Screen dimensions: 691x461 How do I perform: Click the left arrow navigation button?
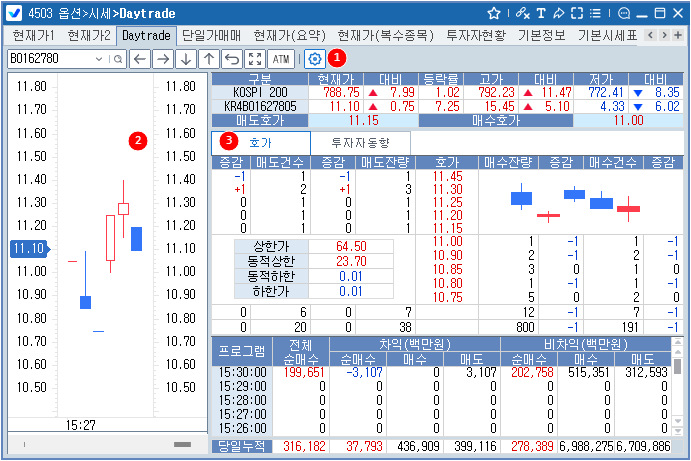click(x=140, y=59)
